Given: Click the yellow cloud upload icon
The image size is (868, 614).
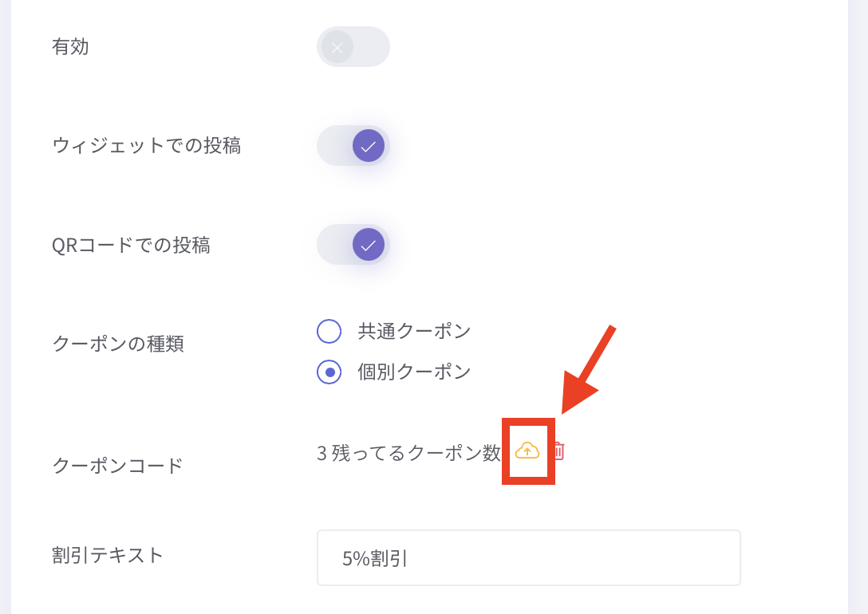Looking at the screenshot, I should [527, 451].
